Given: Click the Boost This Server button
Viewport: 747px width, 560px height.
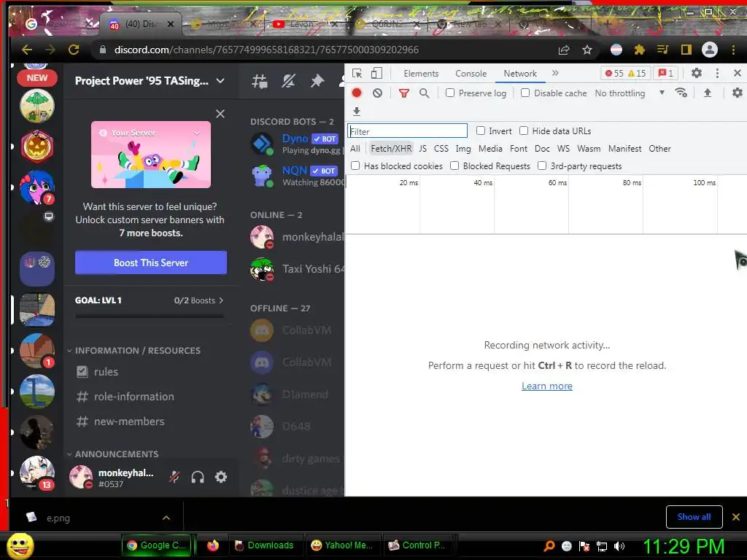Looking at the screenshot, I should [x=151, y=262].
